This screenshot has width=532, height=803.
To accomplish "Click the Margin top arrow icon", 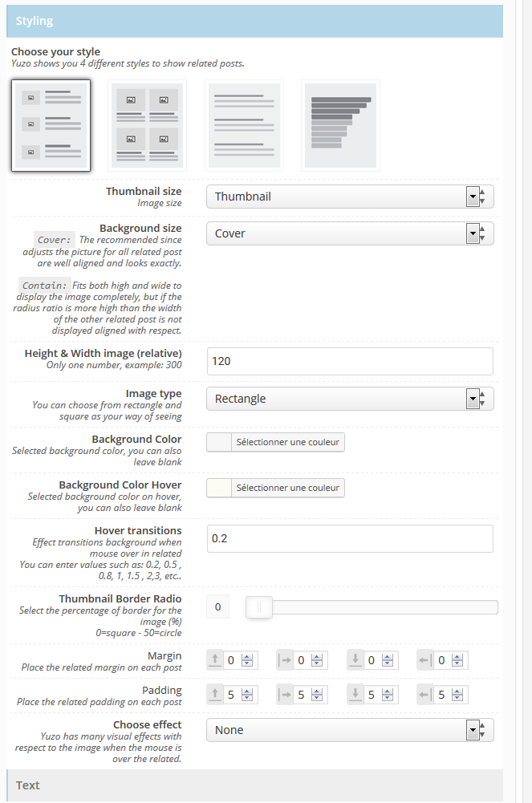I will pos(215,660).
